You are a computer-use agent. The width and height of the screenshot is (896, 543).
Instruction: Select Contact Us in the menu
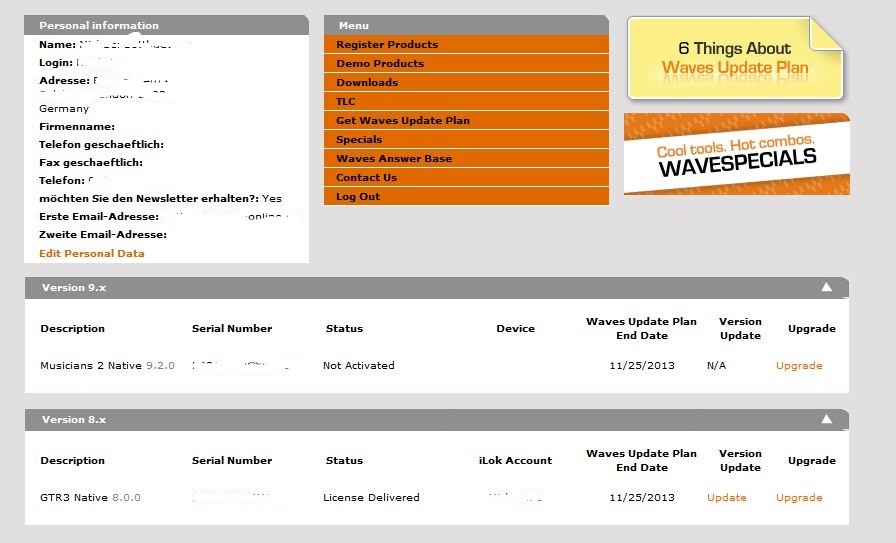coord(466,177)
